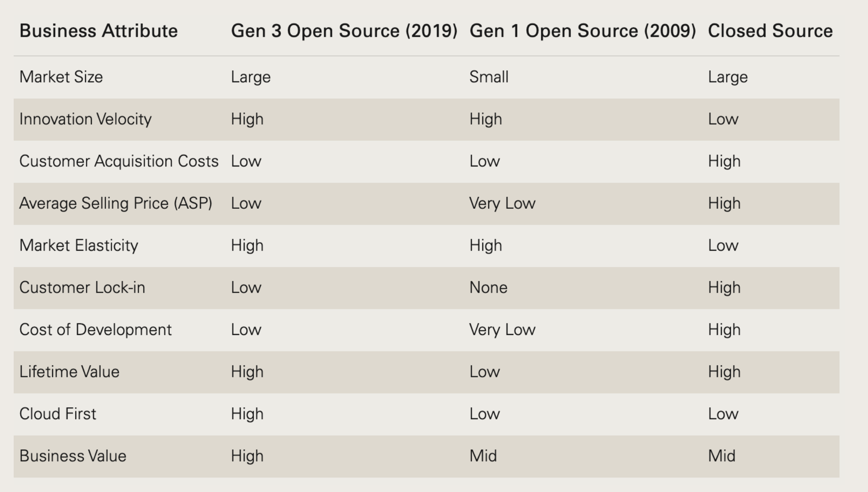Select the Market Size row label

[61, 77]
